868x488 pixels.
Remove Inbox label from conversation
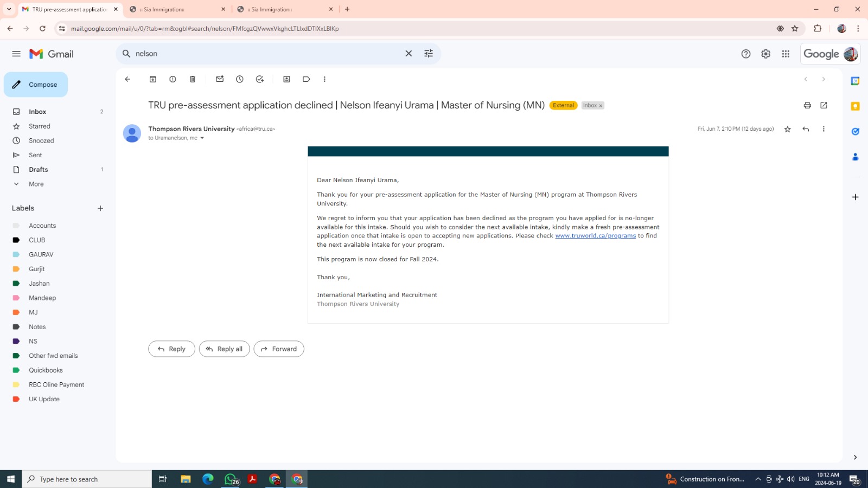click(601, 106)
